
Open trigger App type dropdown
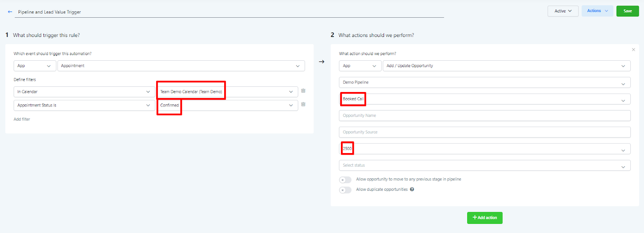(35, 66)
